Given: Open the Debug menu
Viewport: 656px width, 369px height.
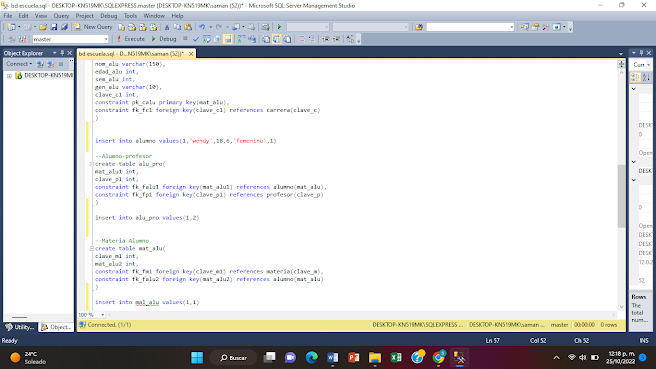Looking at the screenshot, I should point(108,15).
